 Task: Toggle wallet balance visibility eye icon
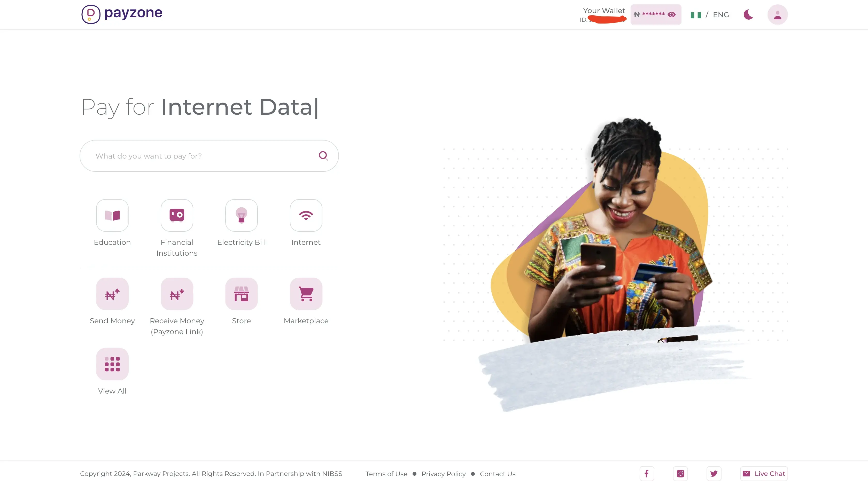672,14
